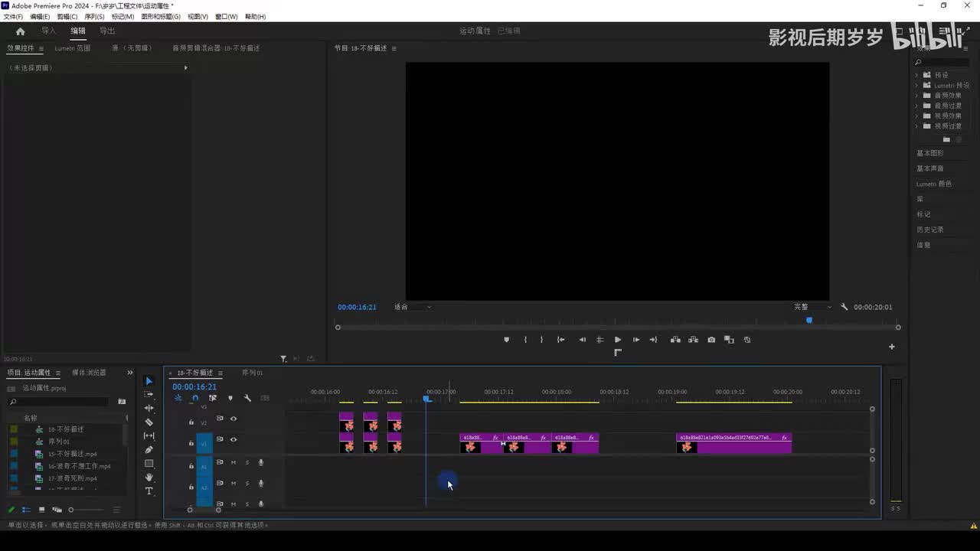Select the Track Select Forward tool
Viewport: 980px width, 551px height.
[x=149, y=394]
